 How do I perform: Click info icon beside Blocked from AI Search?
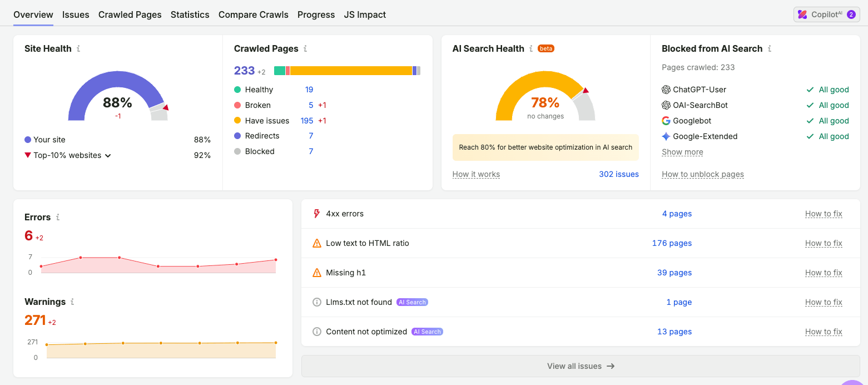[x=770, y=49]
